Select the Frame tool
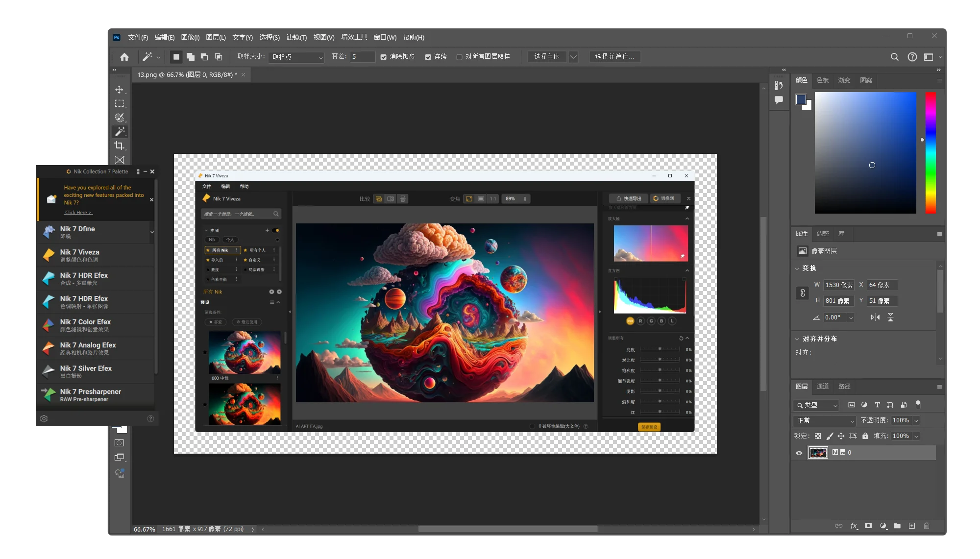This screenshot has width=980, height=559. 119,160
